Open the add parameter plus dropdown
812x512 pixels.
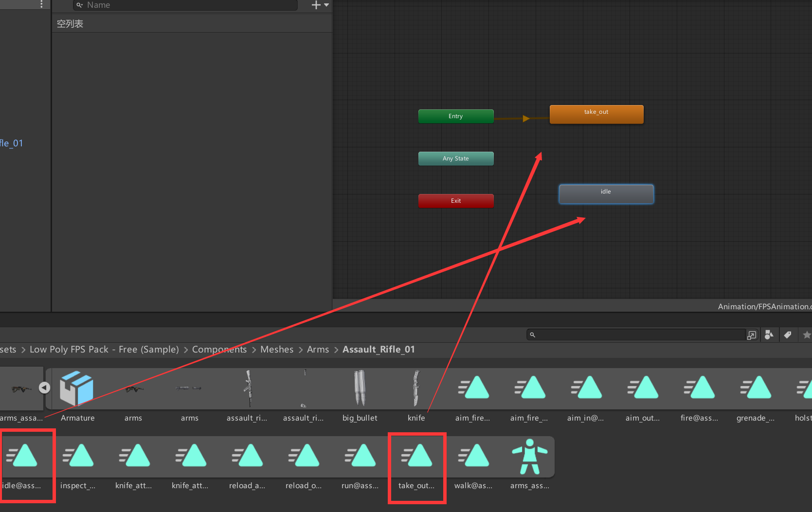click(320, 5)
